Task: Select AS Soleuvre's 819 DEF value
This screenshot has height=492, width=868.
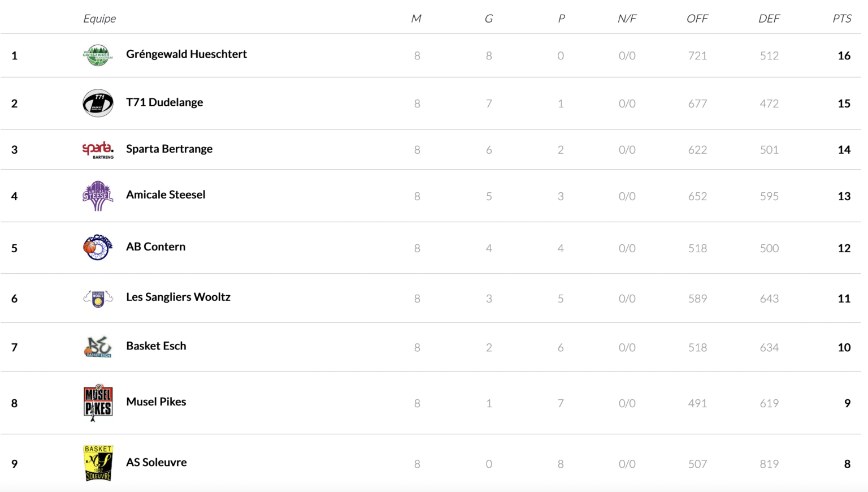Action: click(769, 464)
